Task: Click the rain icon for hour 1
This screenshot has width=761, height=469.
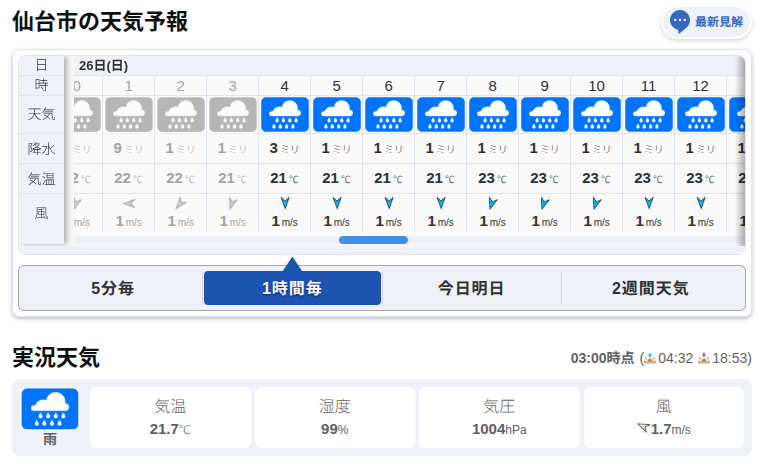Action: point(129,115)
